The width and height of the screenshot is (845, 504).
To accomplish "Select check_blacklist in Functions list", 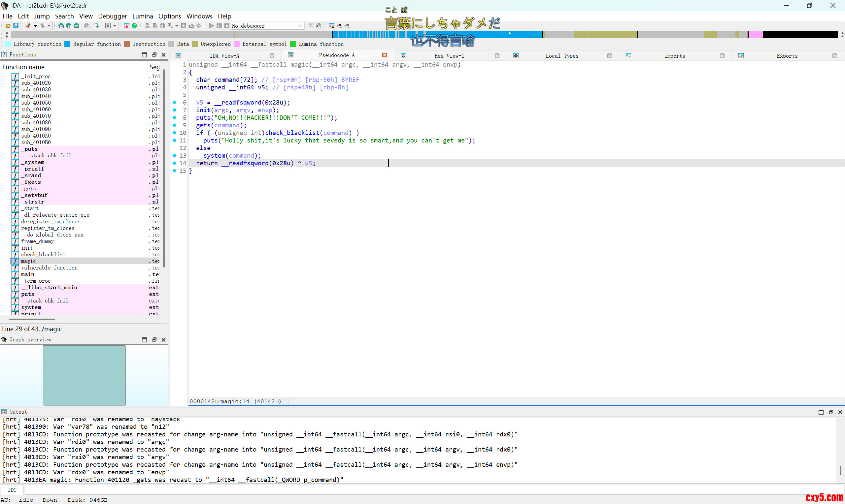I will (x=43, y=254).
